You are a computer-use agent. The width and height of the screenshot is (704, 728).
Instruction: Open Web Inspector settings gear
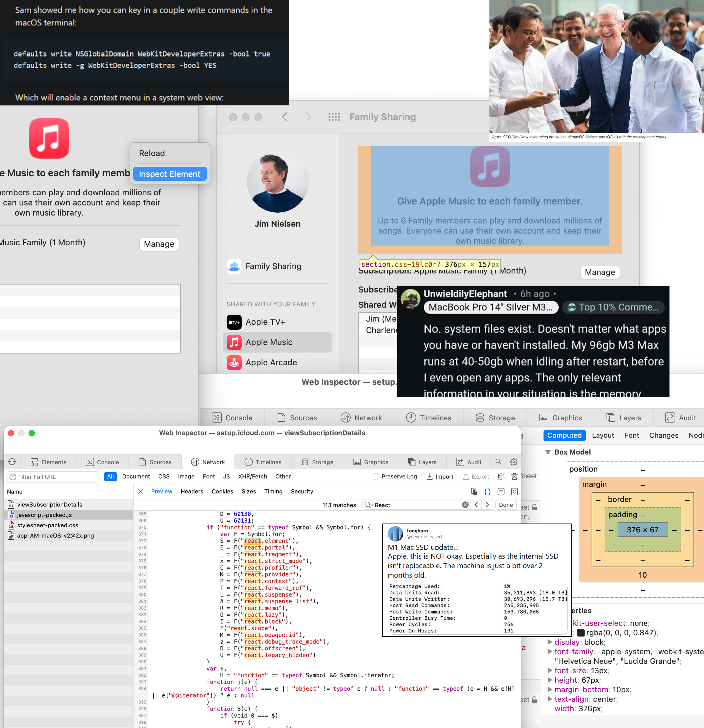[x=514, y=462]
